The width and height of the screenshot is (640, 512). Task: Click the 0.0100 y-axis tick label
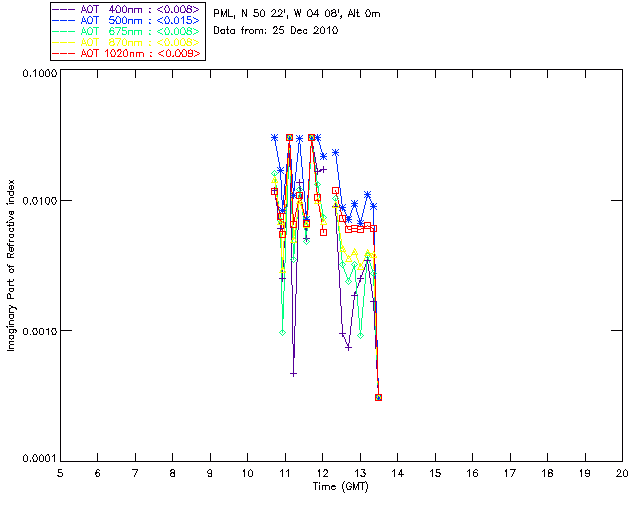pyautogui.click(x=40, y=201)
